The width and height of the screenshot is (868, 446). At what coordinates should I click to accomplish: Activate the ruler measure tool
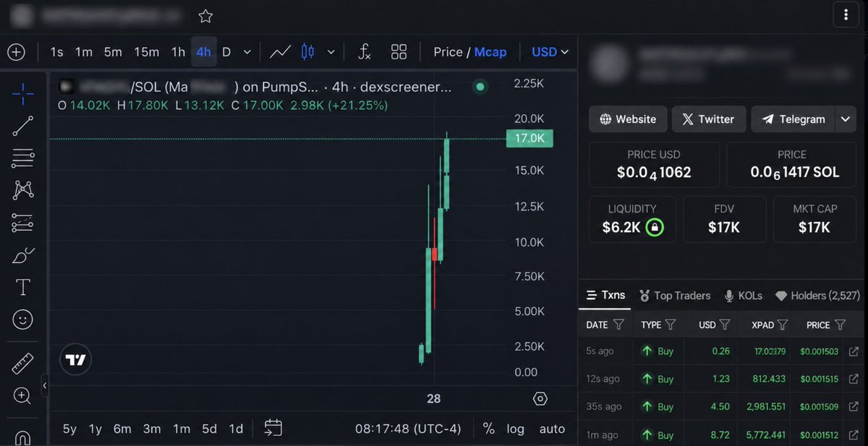pos(23,364)
